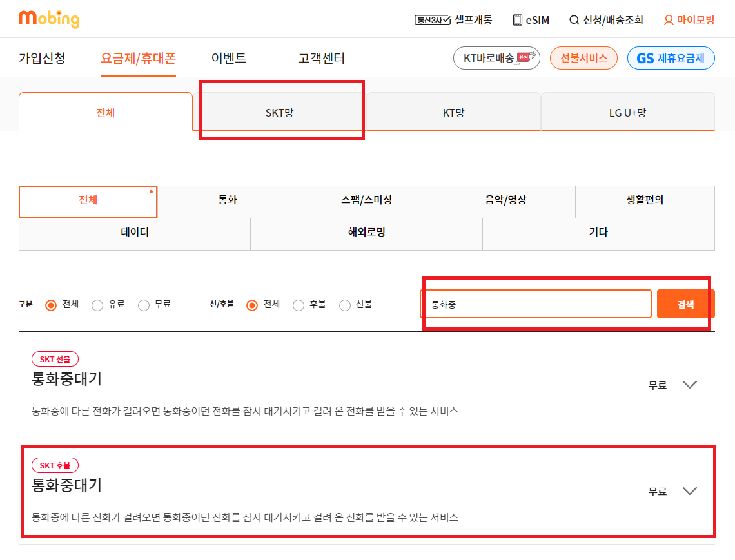
Task: Open the eSIM link
Action: click(x=537, y=20)
